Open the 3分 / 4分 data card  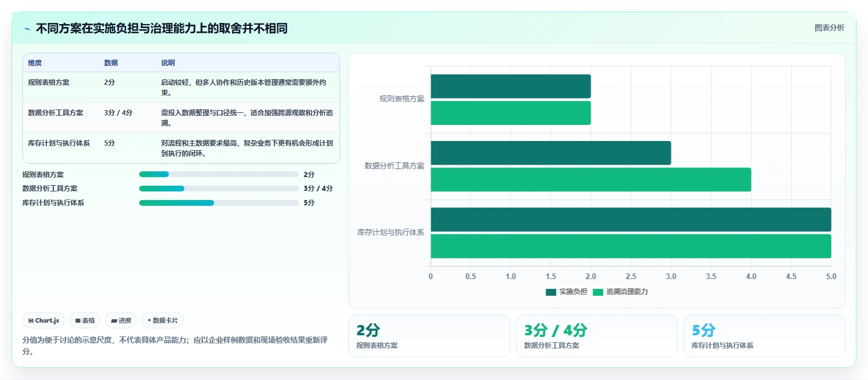pos(597,336)
